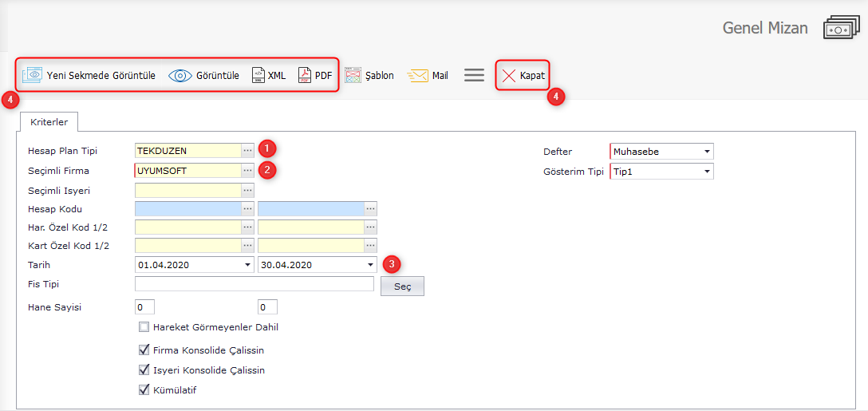Export report using PDF icon

(x=305, y=76)
